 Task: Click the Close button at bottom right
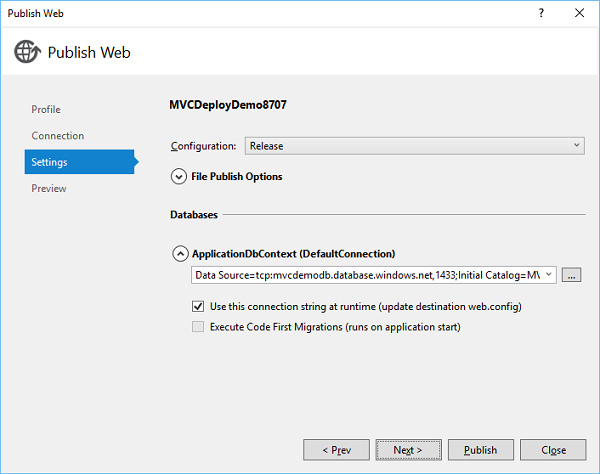click(x=553, y=450)
